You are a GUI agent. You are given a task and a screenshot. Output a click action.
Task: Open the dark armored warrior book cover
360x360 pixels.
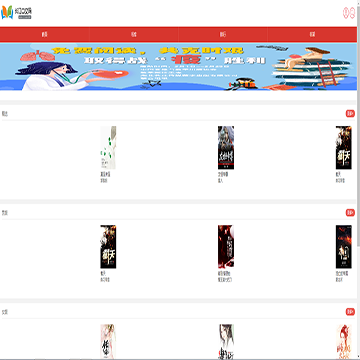[226, 148]
